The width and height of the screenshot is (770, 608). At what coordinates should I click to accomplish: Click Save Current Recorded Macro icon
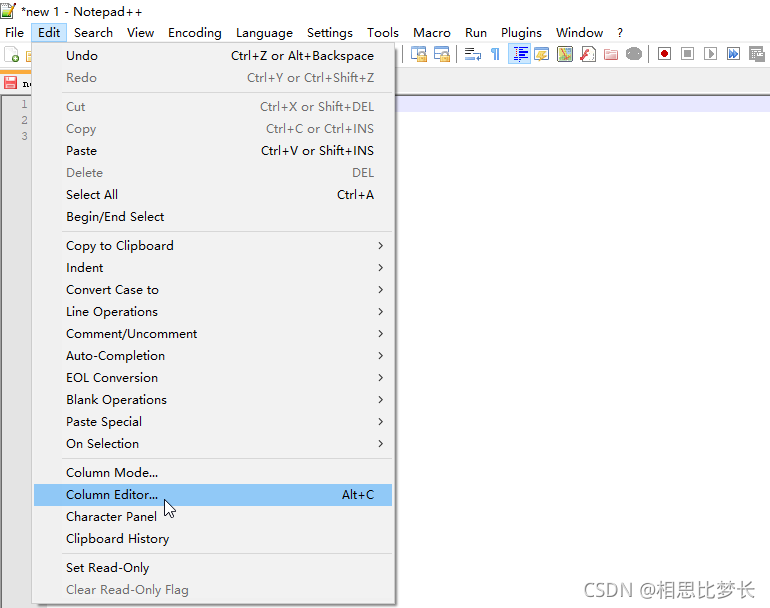point(757,54)
